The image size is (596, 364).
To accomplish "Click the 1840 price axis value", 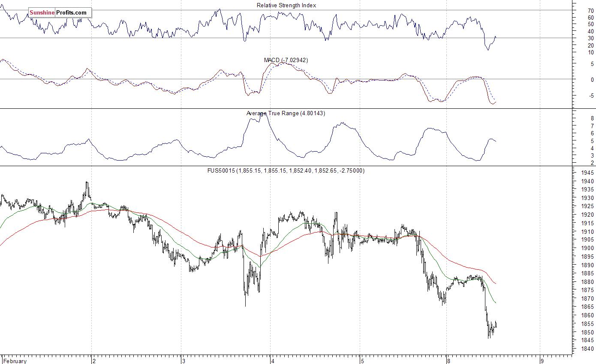I will tap(587, 349).
